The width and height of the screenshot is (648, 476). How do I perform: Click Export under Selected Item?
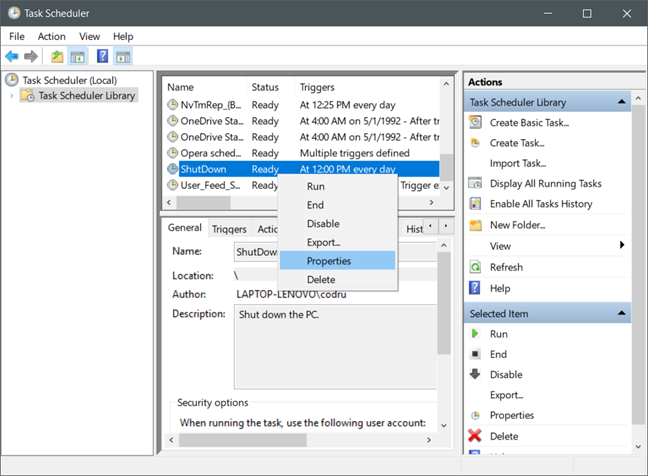click(x=506, y=395)
